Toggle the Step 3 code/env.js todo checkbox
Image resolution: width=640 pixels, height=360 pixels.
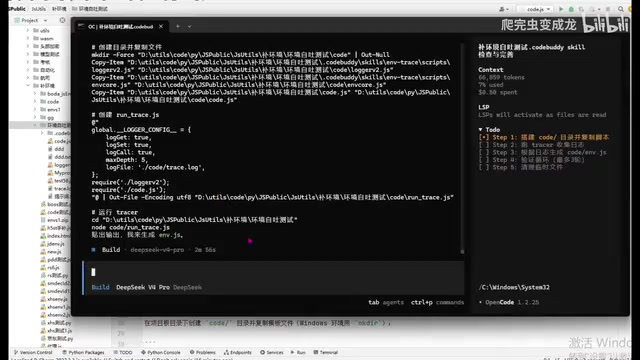coord(484,152)
